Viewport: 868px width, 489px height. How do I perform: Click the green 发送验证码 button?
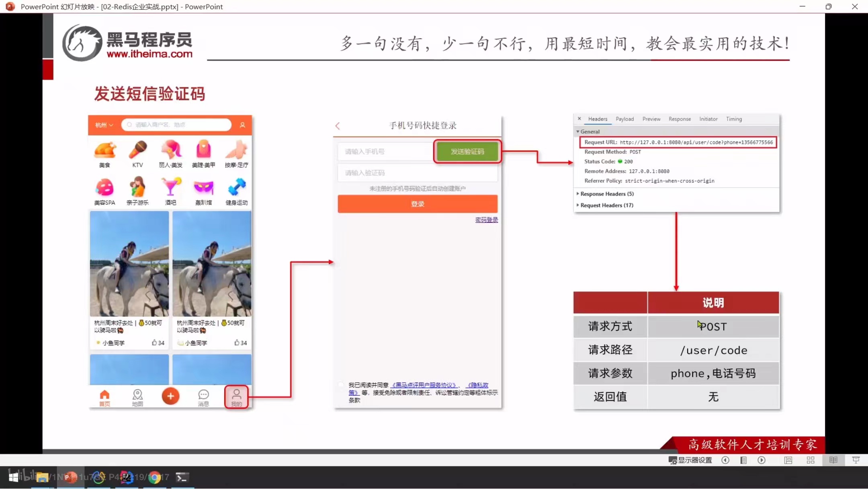click(x=467, y=152)
